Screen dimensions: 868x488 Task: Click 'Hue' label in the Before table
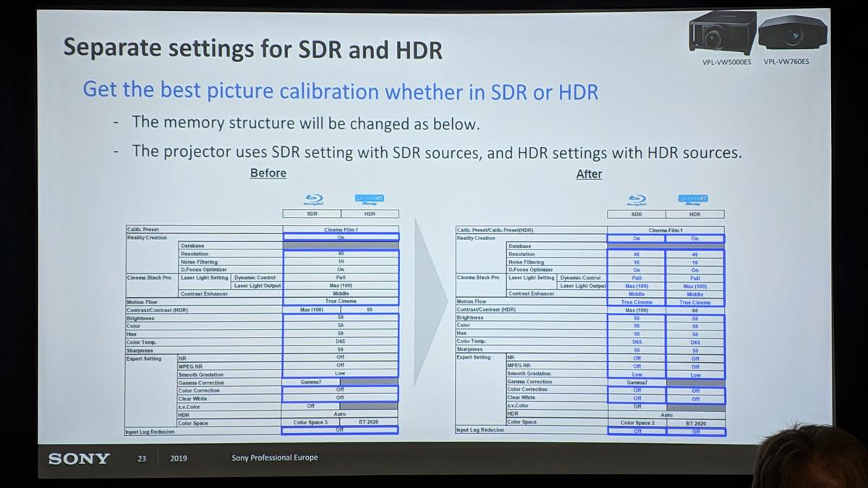click(132, 334)
